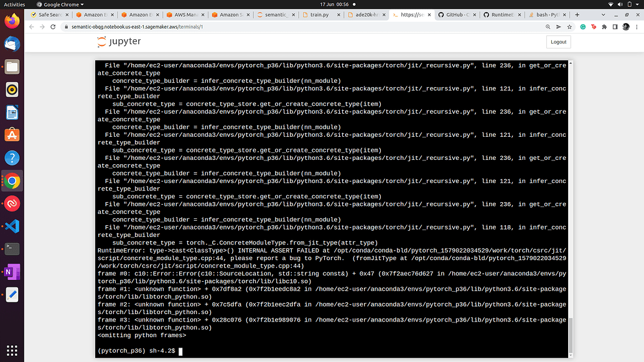Open the system status menu

tap(622, 4)
